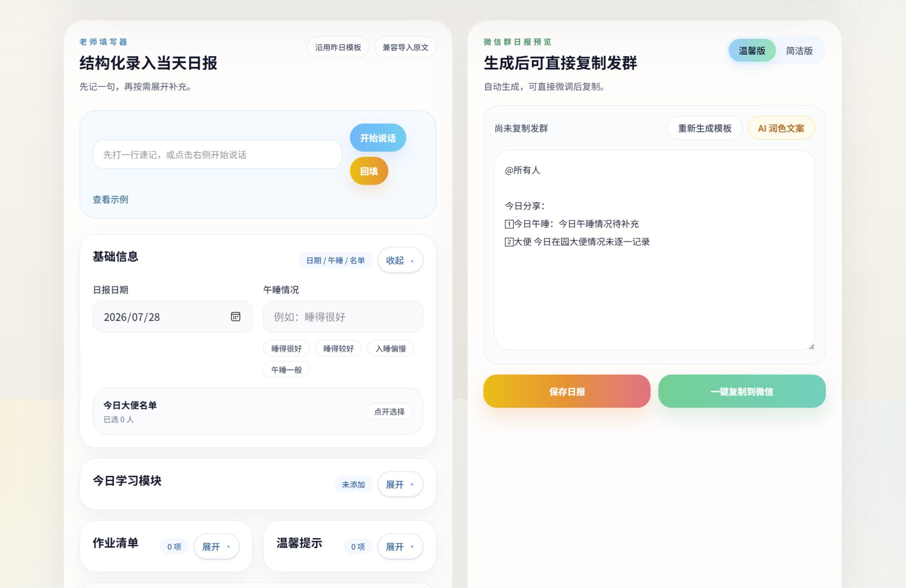The width and height of the screenshot is (906, 588).
Task: Click the 0 项 badge beside 作业清单
Action: (174, 547)
